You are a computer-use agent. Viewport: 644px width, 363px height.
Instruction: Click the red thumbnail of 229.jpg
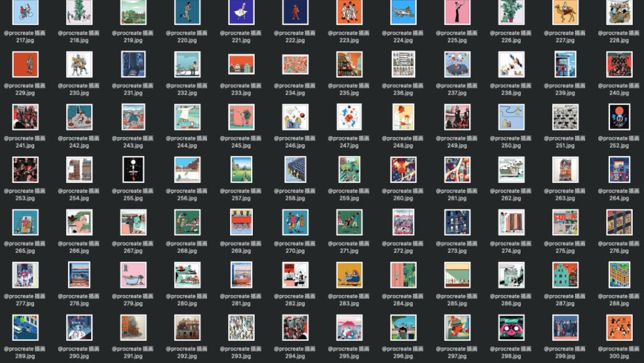[25, 64]
